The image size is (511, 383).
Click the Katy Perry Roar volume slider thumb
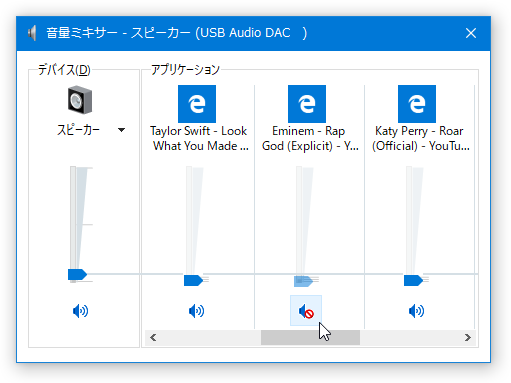(413, 280)
